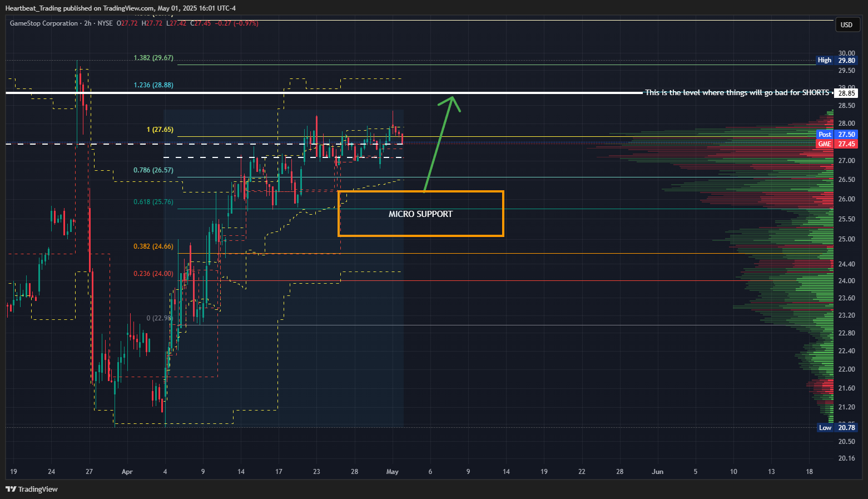Screen dimensions: 868x499
Task: Select the 0.382 (24.66) Fibonacci label
Action: 153,246
